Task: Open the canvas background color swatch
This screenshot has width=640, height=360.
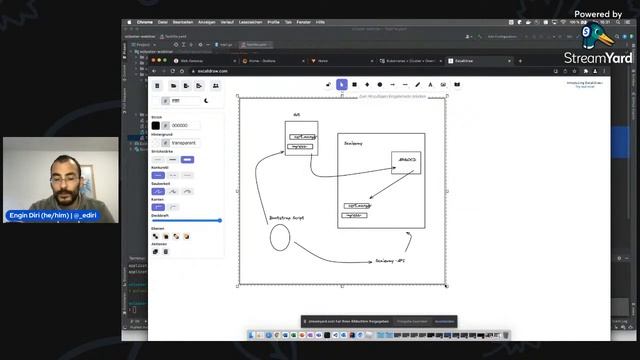Action: [156, 100]
